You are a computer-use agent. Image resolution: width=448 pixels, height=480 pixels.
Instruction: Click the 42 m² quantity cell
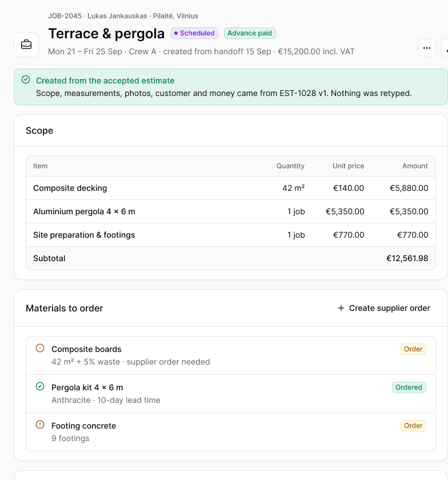[293, 188]
